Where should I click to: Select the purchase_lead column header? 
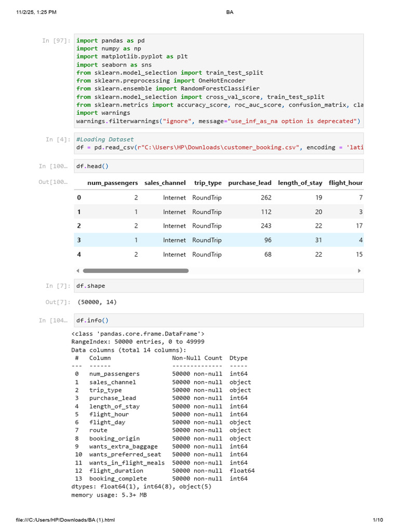click(250, 183)
